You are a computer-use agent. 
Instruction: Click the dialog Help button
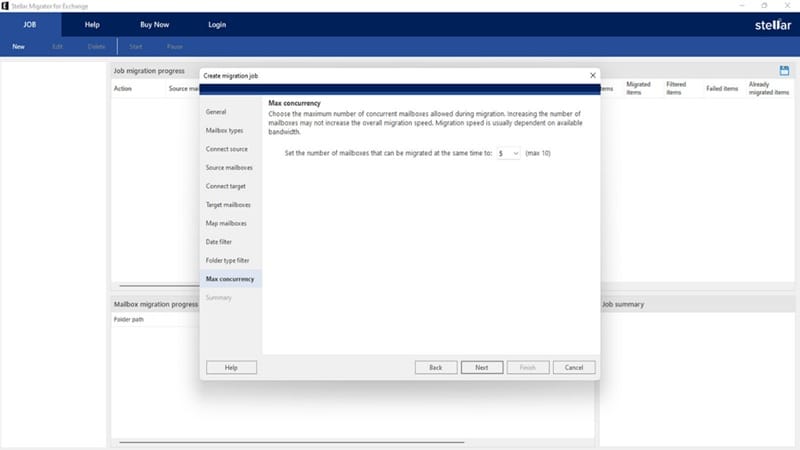point(231,367)
